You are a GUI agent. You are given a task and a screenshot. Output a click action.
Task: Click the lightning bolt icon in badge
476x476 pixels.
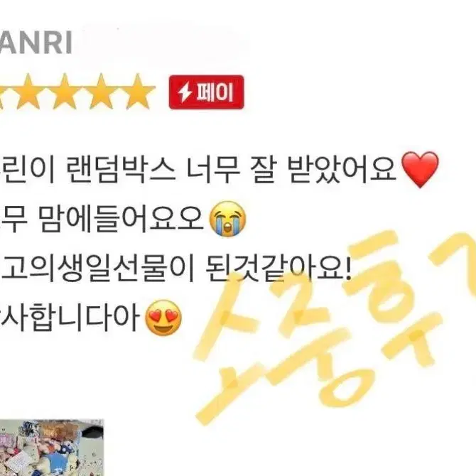coord(185,92)
